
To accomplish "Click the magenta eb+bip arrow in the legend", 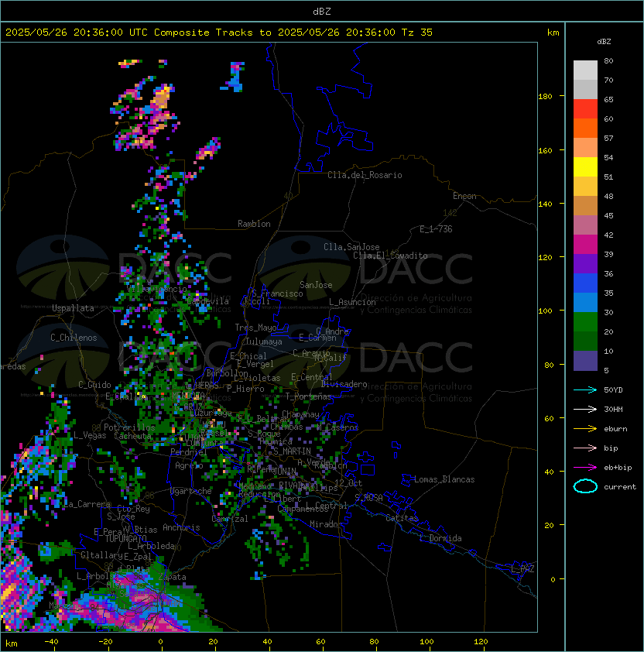I will point(585,468).
